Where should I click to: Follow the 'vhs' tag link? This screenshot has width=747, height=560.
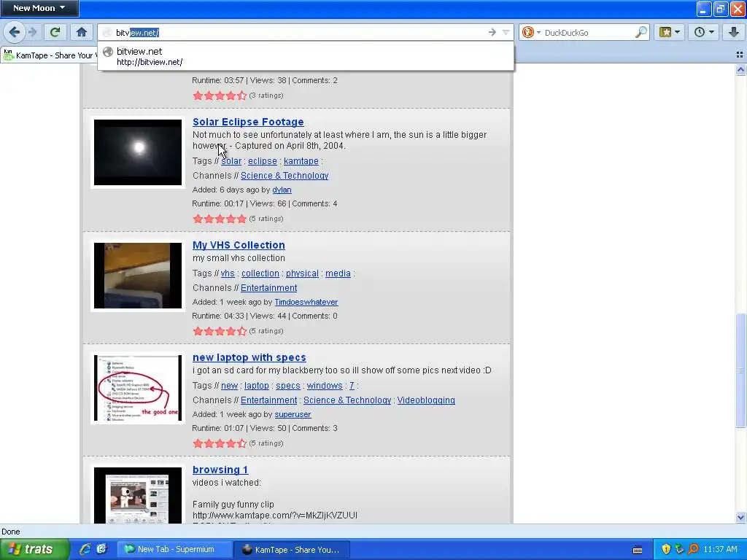click(x=228, y=273)
